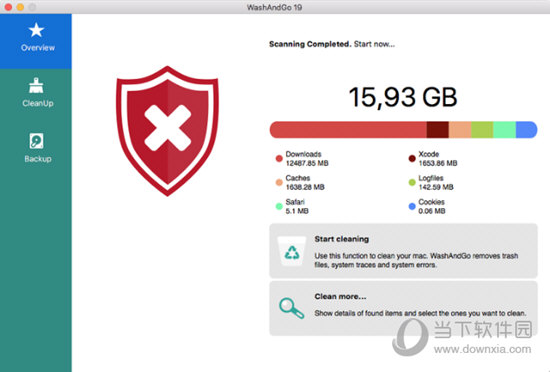Select the green Logfiles bar segment
Viewport: 550px width, 372px height.
[482, 130]
